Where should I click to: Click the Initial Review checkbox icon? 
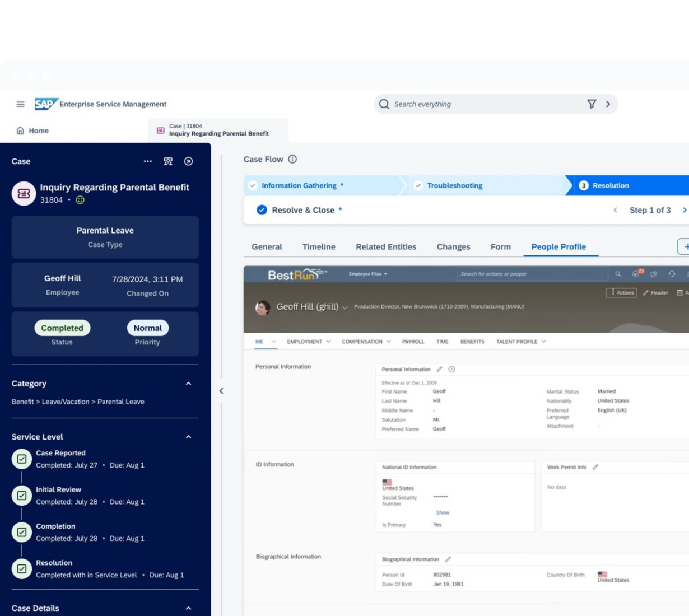22,496
